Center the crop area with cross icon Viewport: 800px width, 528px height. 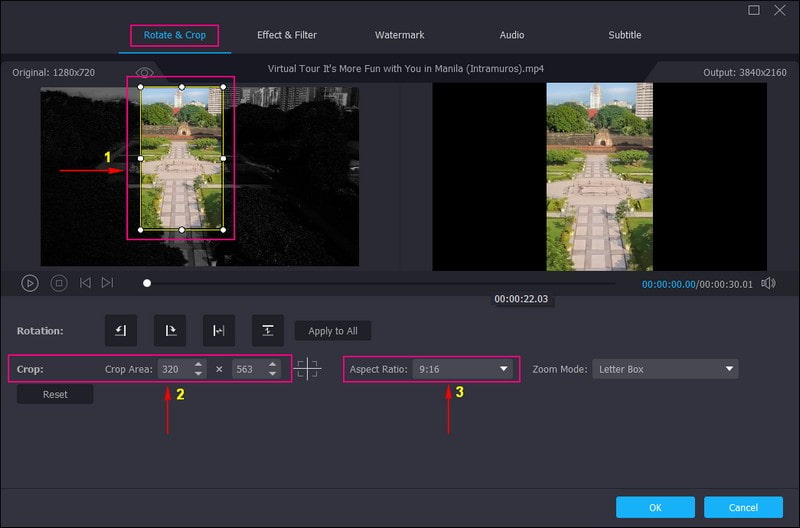click(308, 369)
